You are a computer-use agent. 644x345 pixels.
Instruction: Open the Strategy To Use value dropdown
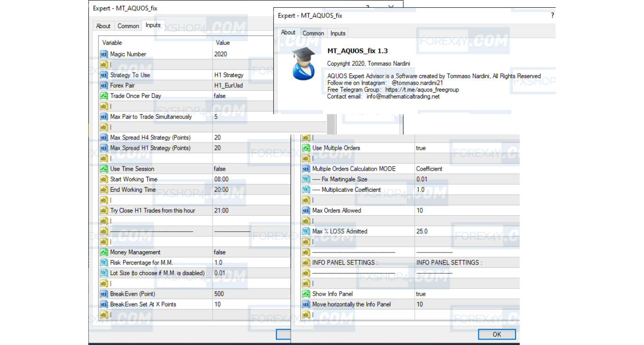(x=229, y=75)
